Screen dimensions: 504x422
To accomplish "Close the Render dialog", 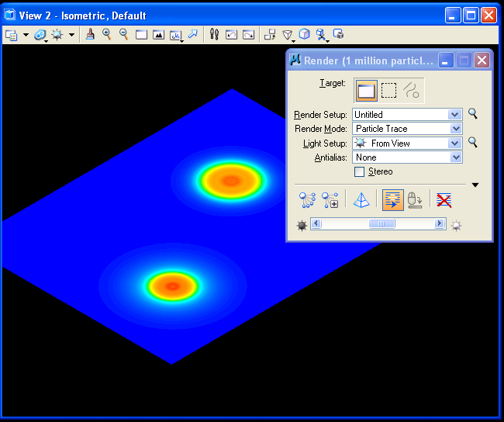I will click(482, 61).
